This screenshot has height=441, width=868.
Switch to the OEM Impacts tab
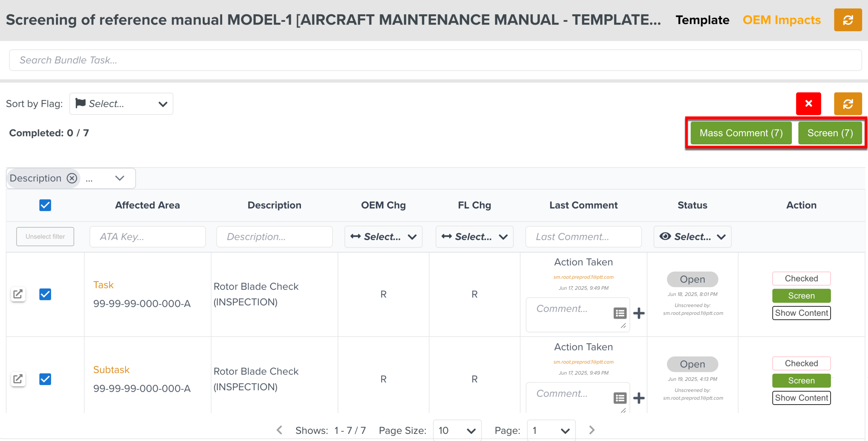(782, 20)
